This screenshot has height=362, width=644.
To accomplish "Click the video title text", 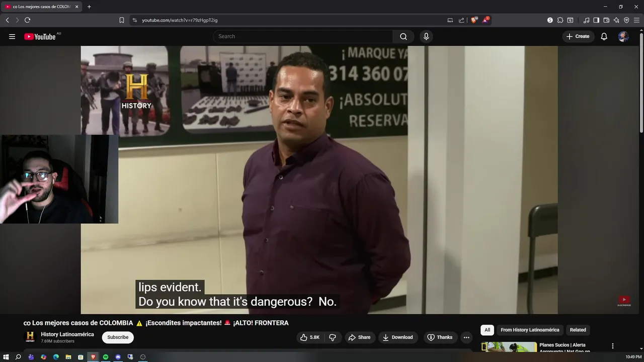I will pos(156,323).
